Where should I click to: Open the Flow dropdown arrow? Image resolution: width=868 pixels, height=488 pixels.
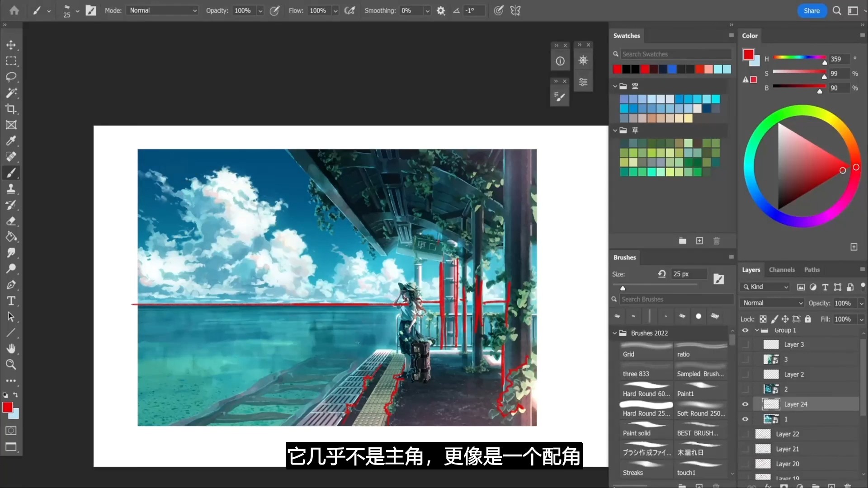[335, 11]
